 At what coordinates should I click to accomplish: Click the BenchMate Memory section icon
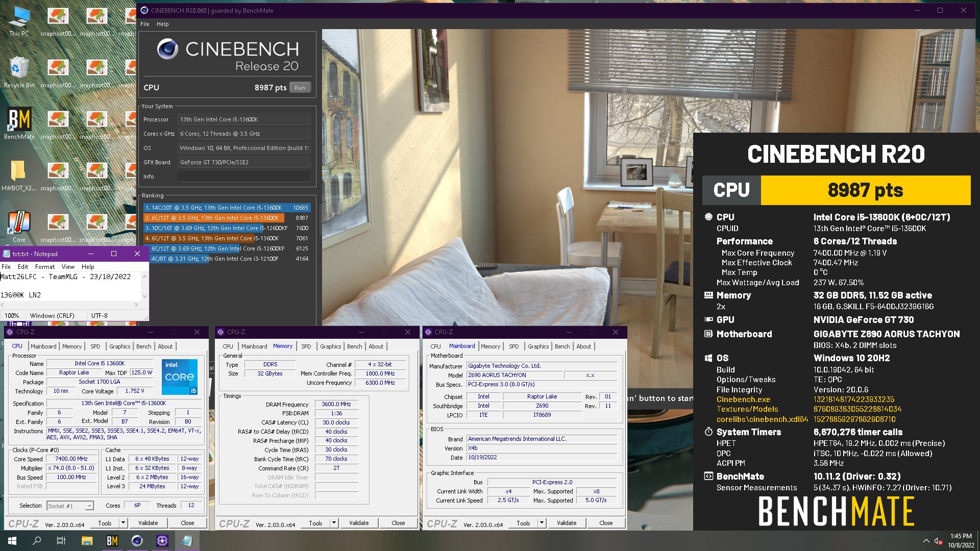click(x=708, y=295)
